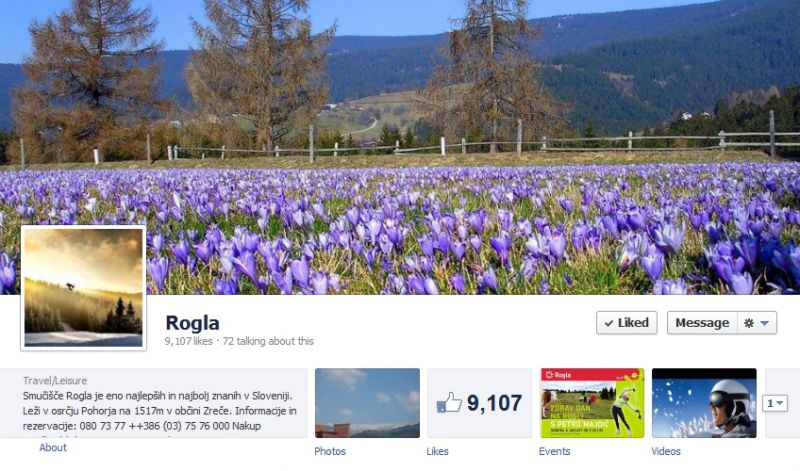Image resolution: width=800 pixels, height=471 pixels.
Task: Expand the page tiles dropdown showing 1
Action: pyautogui.click(x=774, y=403)
